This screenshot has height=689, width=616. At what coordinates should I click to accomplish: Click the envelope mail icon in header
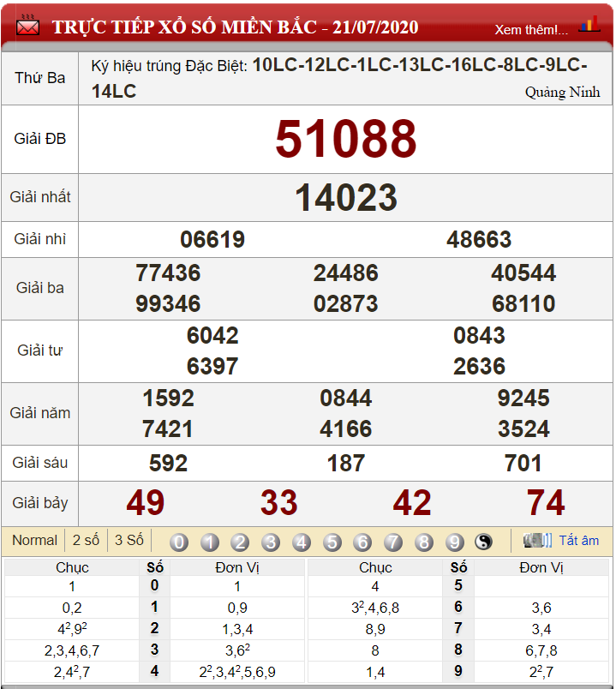point(27,26)
